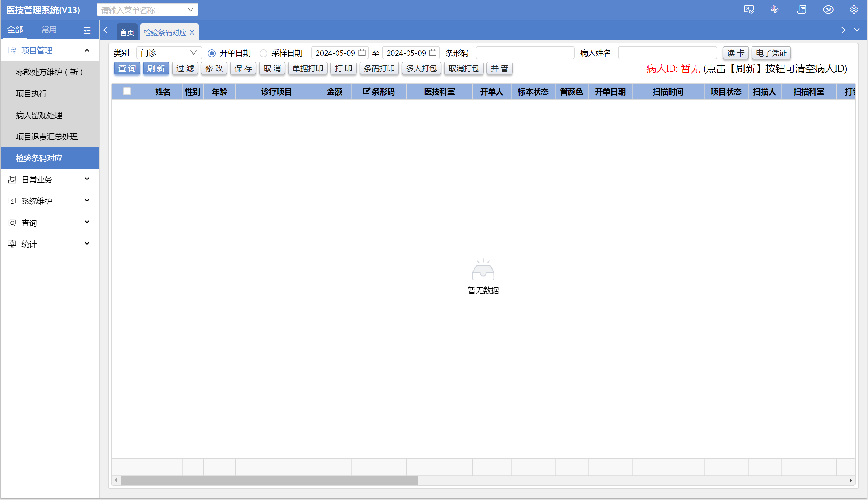Switch to the 常用 sidebar tab
Viewport: 868px width, 500px height.
49,30
